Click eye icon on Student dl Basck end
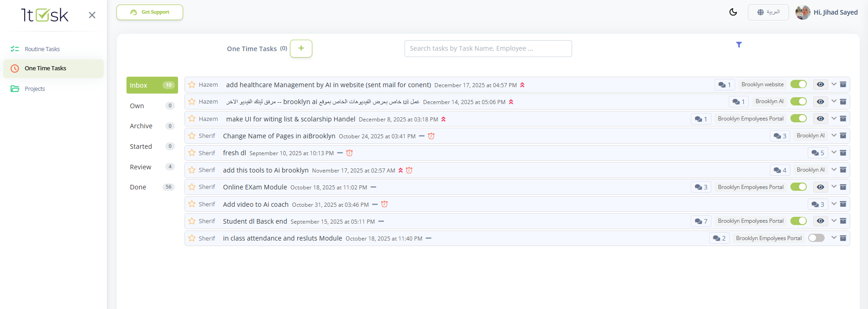Image resolution: width=868 pixels, height=309 pixels. pos(821,221)
